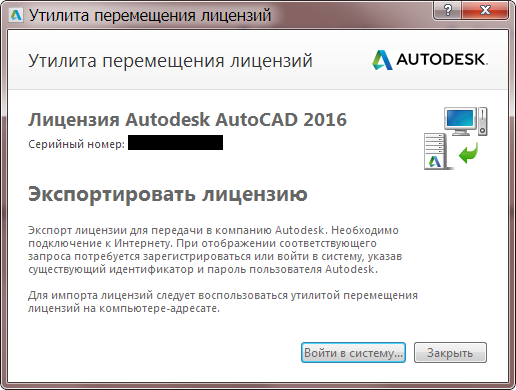
Task: Close the dialog with the red X button
Action: pyautogui.click(x=485, y=10)
